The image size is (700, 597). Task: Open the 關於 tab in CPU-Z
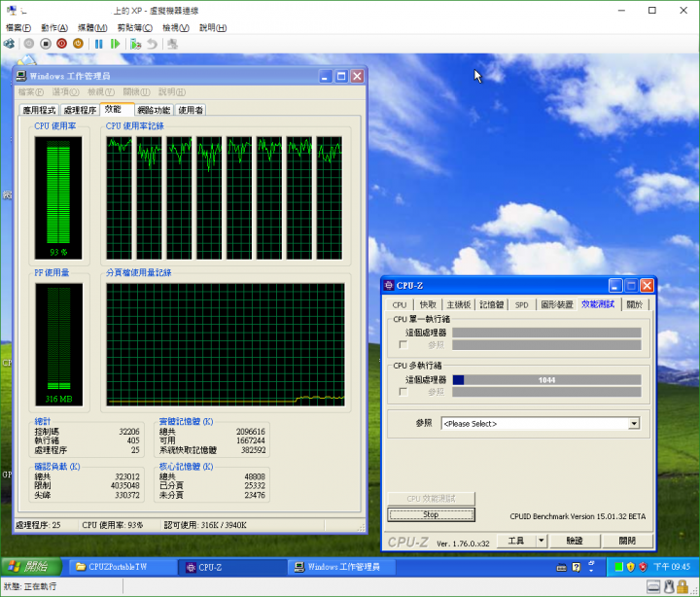pyautogui.click(x=634, y=305)
